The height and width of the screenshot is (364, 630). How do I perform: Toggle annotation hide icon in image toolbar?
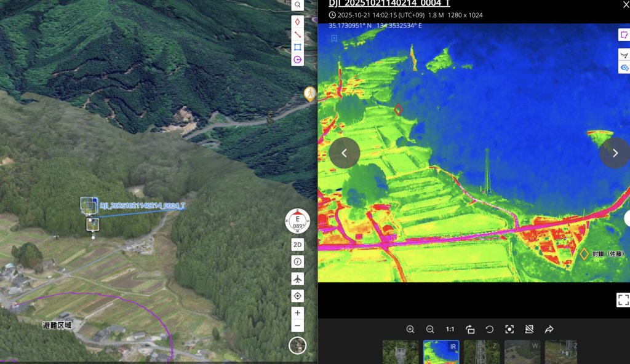coord(529,329)
